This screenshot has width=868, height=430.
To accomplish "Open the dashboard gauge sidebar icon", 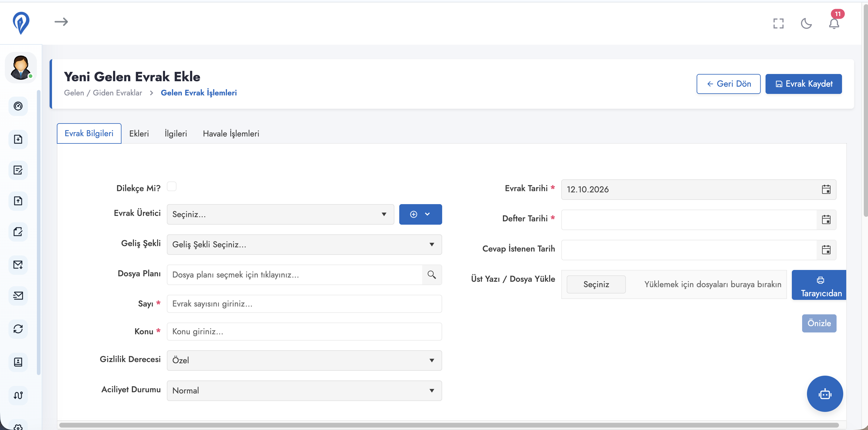I will [18, 106].
